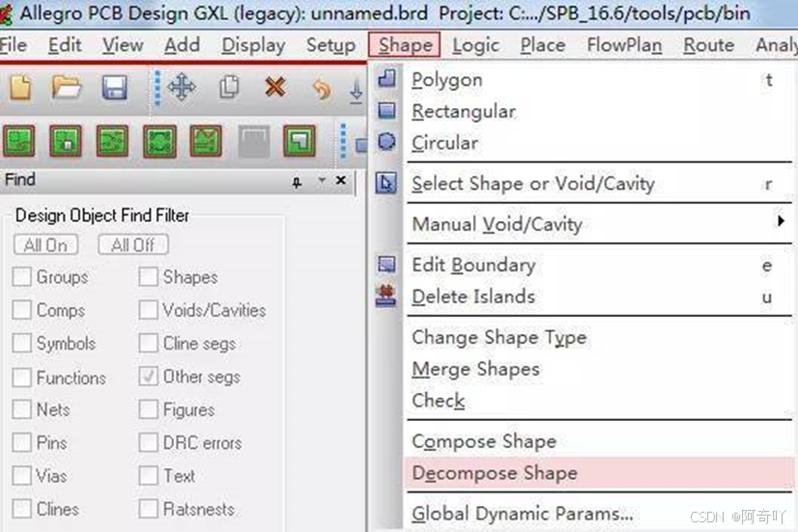Enable the Functions checkbox
Screen dimensions: 798x532
point(22,378)
